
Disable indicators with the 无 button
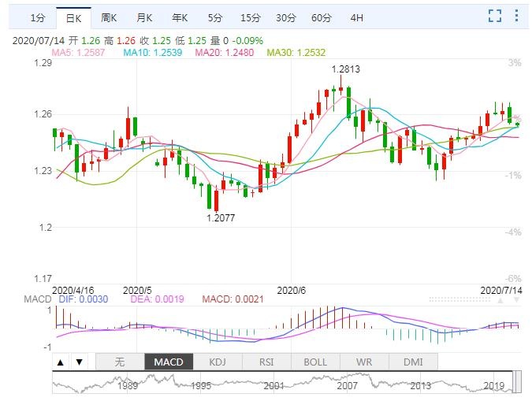point(120,362)
